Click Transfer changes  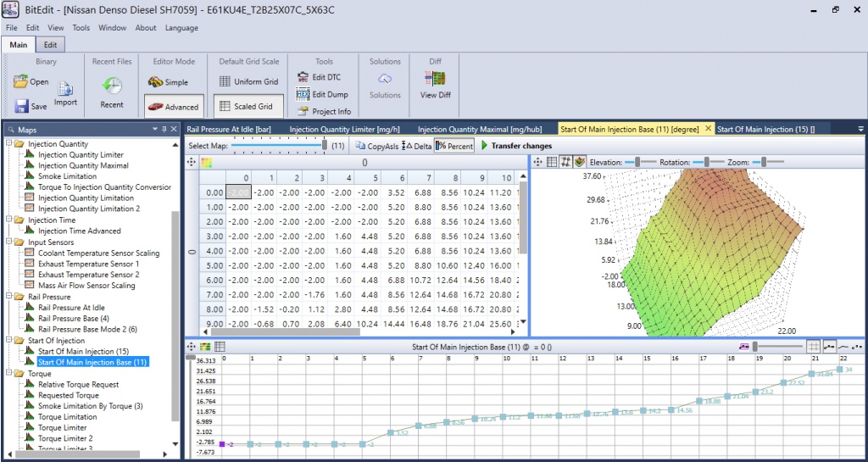pyautogui.click(x=516, y=146)
